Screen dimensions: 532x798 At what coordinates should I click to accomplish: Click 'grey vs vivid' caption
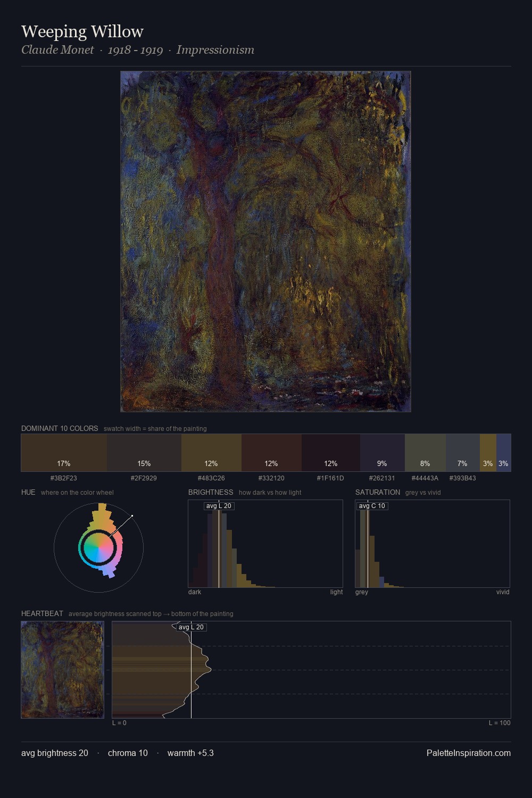[423, 493]
